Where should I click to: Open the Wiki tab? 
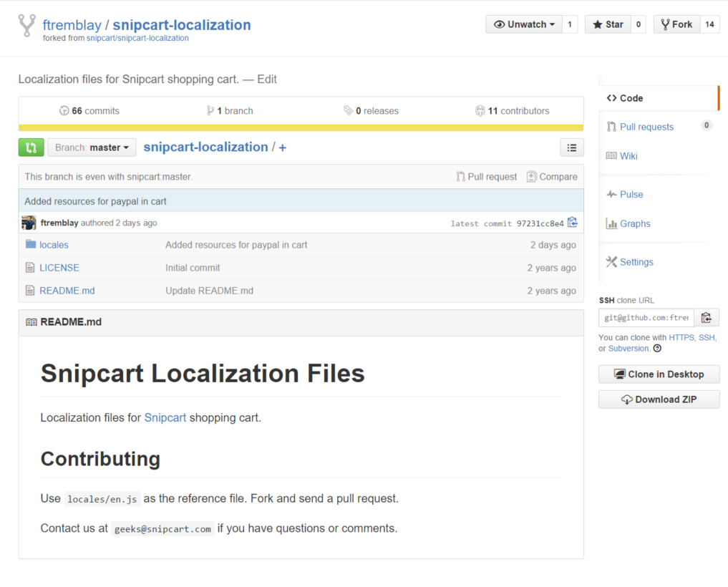click(x=622, y=156)
